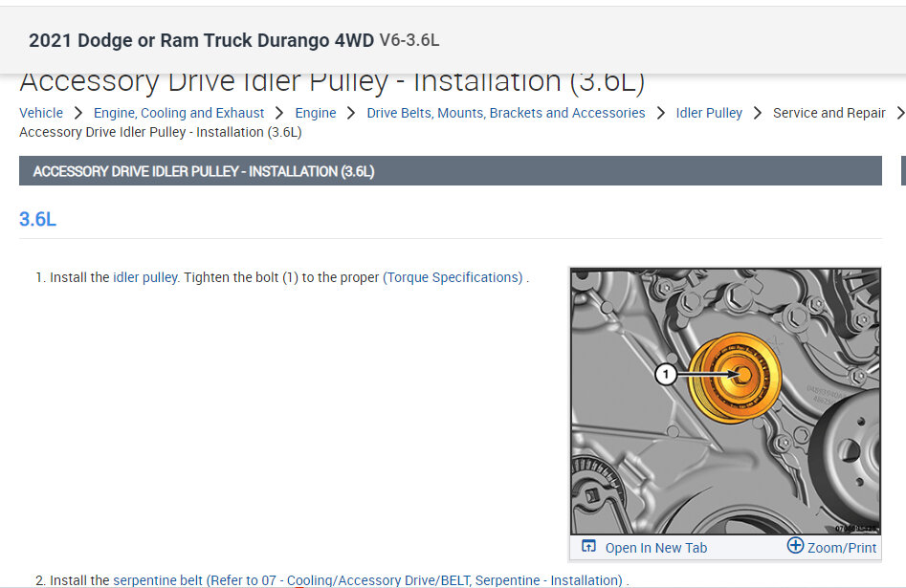Click the Zoom/Print plus icon
This screenshot has height=588, width=906.
point(795,545)
